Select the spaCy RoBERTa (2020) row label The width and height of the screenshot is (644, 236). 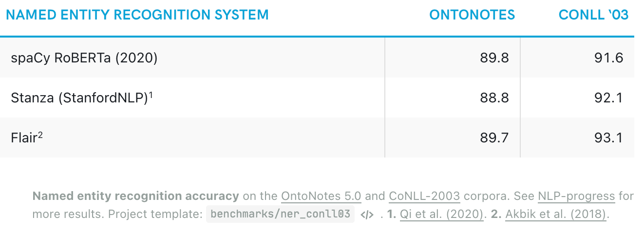point(84,58)
